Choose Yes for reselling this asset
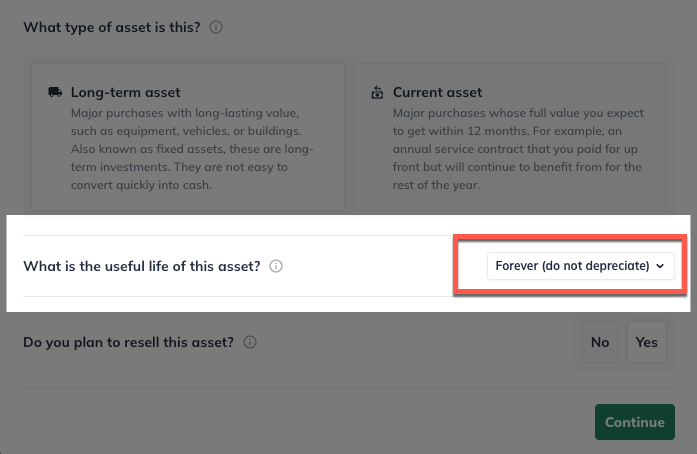This screenshot has height=454, width=697. pyautogui.click(x=647, y=342)
